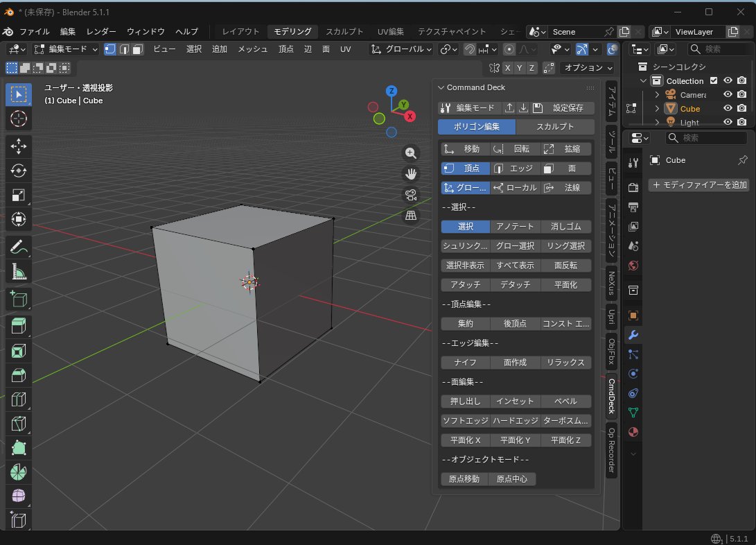756x545 pixels.
Task: Open the World properties tab icon
Action: (x=633, y=266)
